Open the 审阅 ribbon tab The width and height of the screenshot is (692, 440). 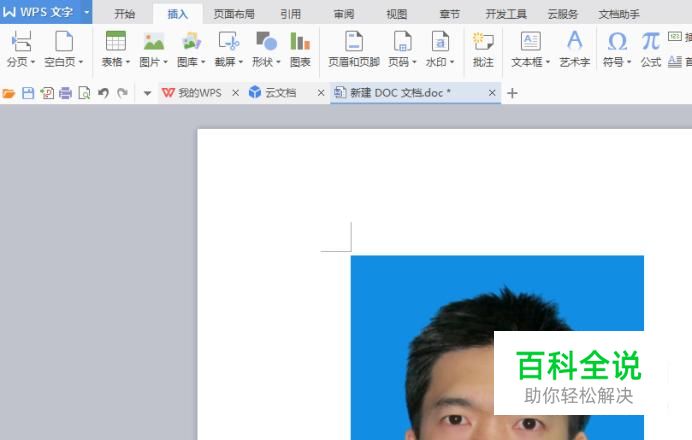pyautogui.click(x=344, y=14)
